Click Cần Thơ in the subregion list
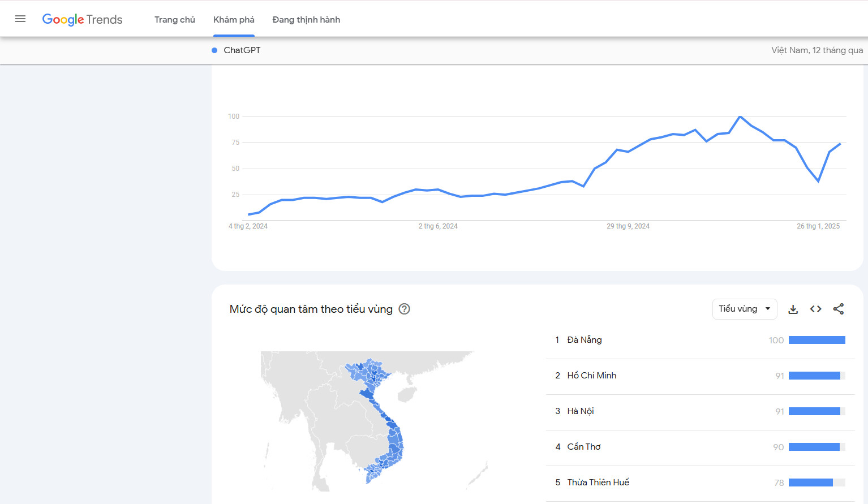Screen dimensions: 868x504 tap(584, 447)
